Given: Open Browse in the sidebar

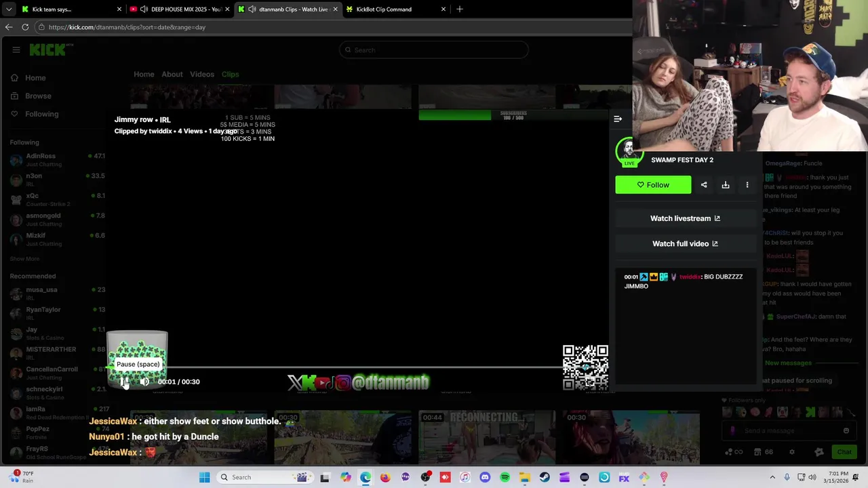Looking at the screenshot, I should [x=38, y=96].
